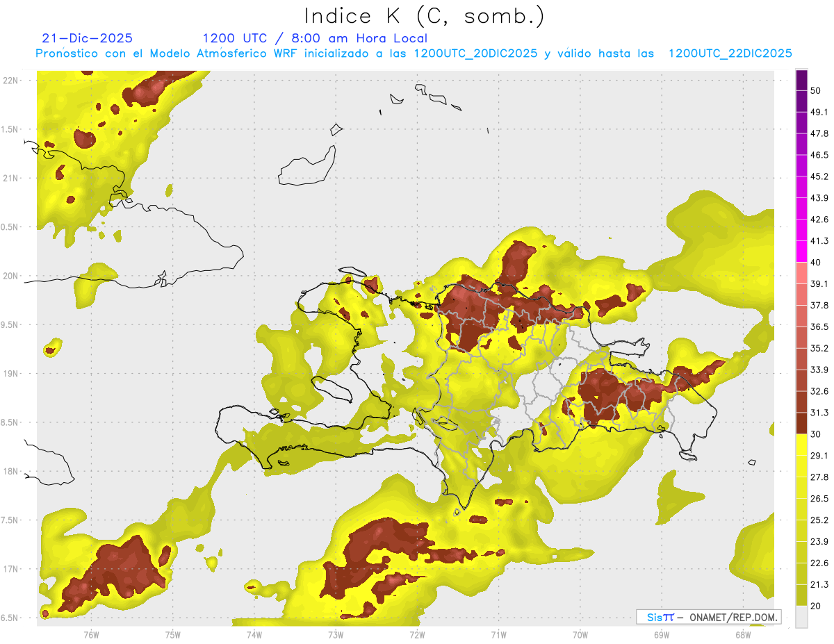Click the longitude label "69W"
Viewport: 834px width, 644px height.
point(662,634)
